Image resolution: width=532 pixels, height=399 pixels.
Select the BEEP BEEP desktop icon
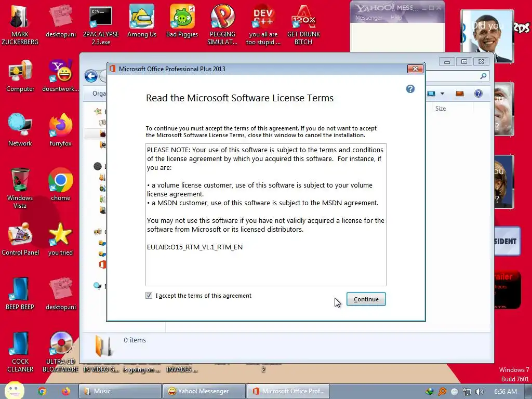coord(20,294)
